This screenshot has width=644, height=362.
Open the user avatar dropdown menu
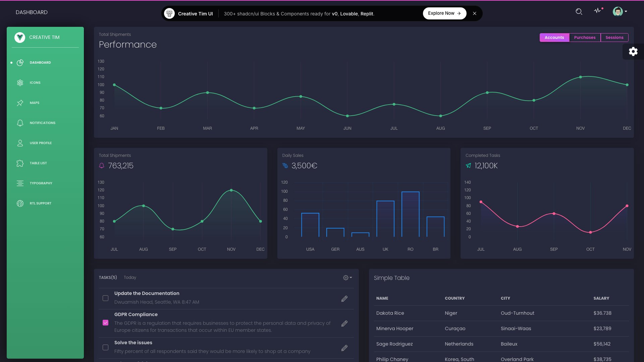619,11
